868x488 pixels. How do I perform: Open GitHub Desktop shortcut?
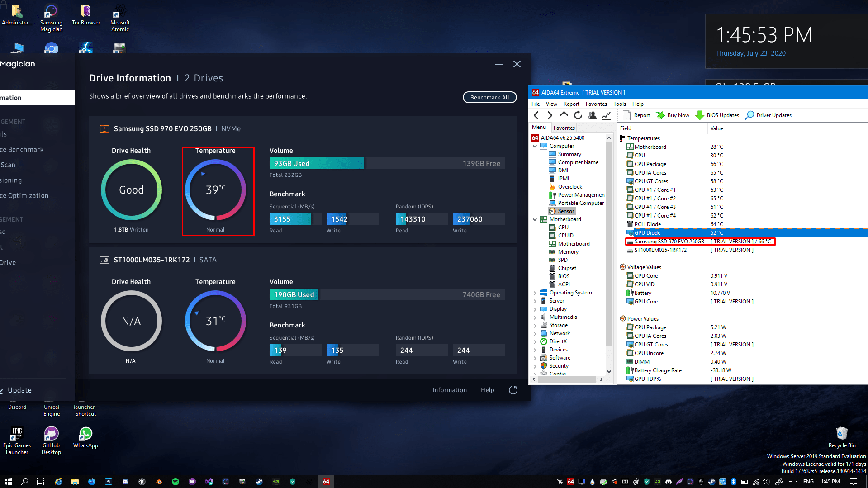pyautogui.click(x=51, y=440)
